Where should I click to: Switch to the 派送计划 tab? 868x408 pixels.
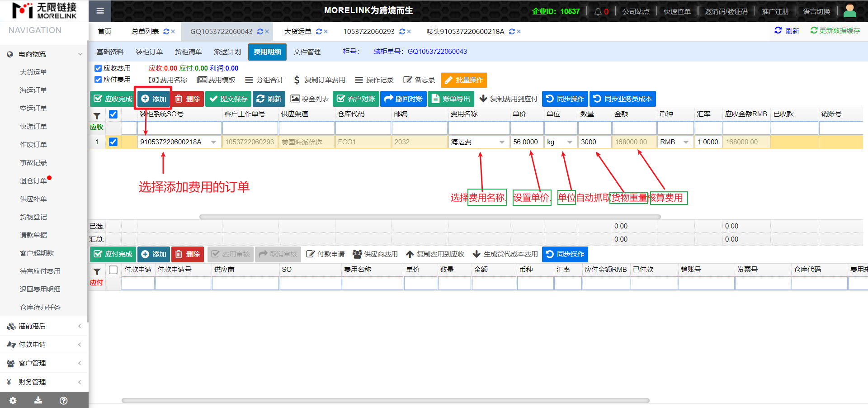[227, 52]
